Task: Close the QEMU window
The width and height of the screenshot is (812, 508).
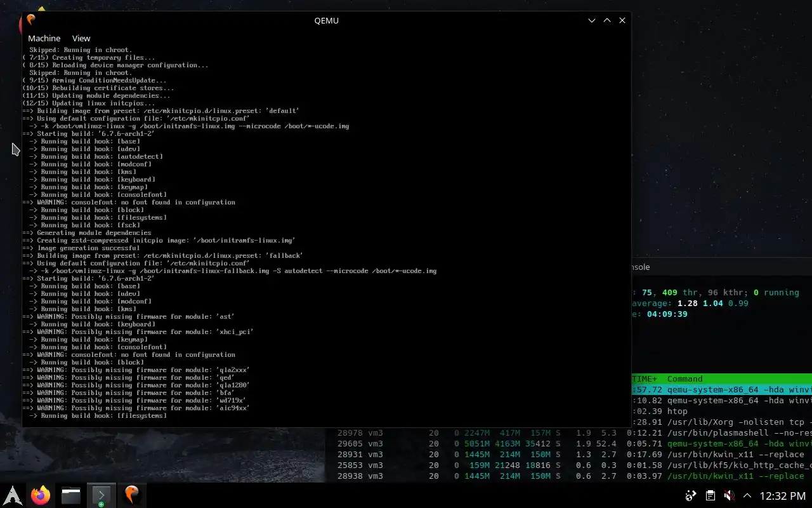Action: click(622, 20)
